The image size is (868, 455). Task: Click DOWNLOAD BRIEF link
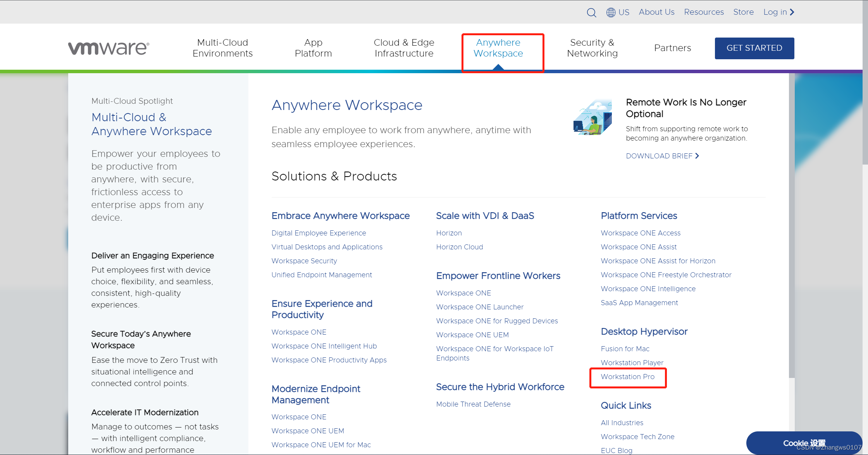pos(662,156)
